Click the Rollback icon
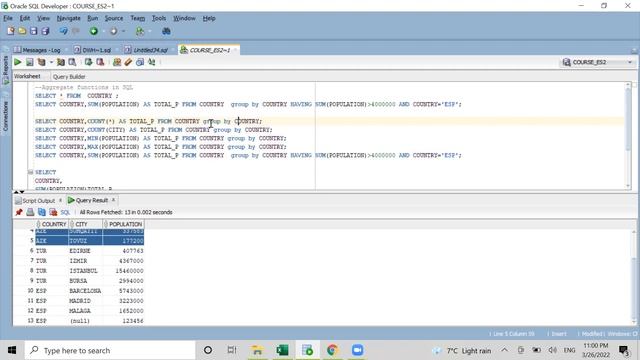 [100, 62]
